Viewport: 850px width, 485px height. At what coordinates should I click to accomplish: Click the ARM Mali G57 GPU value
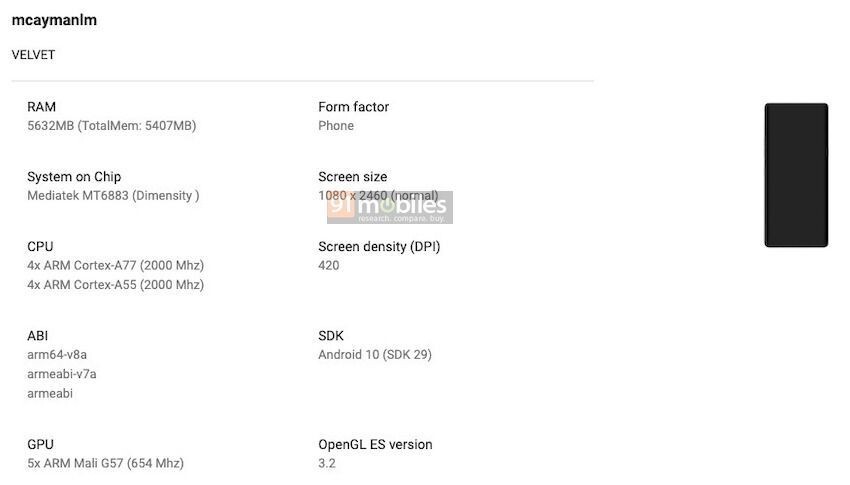pos(105,464)
